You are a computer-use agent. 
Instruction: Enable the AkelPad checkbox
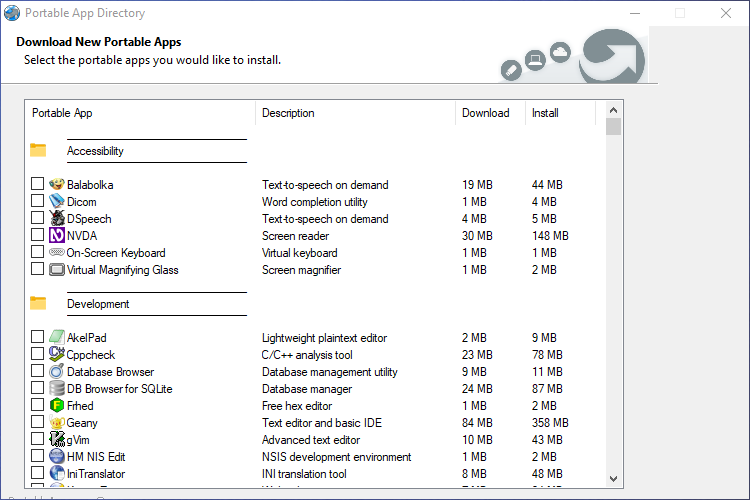coord(38,338)
